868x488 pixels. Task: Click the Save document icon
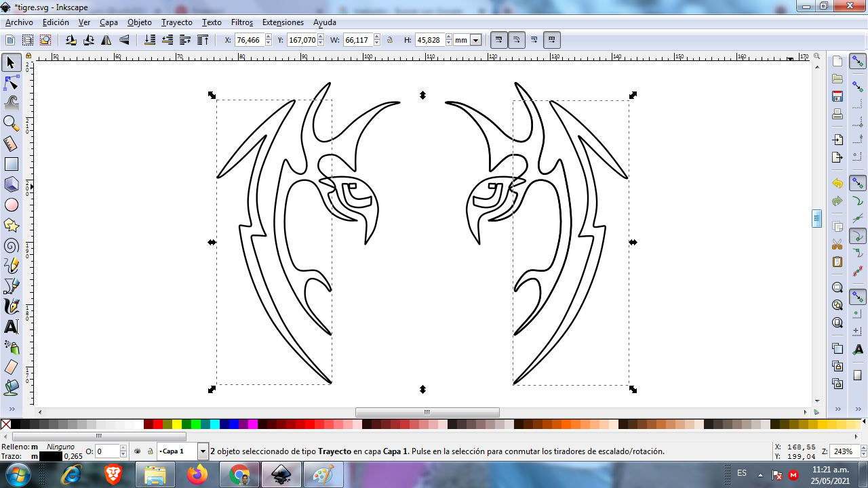837,96
